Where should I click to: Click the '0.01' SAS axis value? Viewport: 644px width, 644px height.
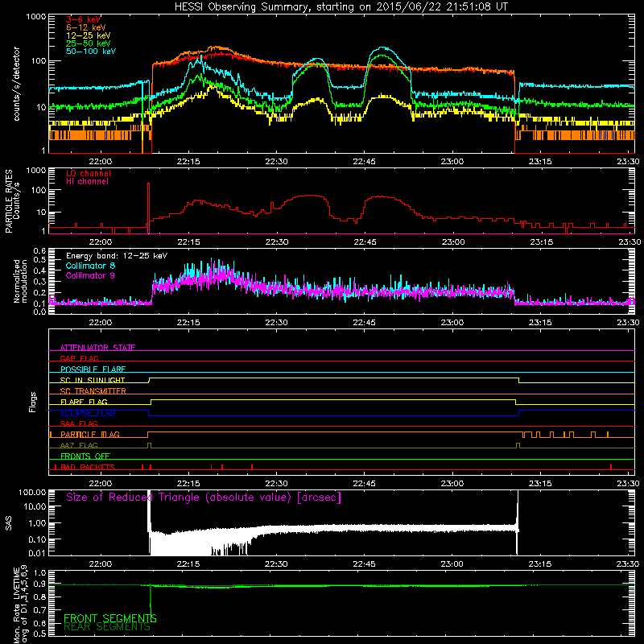(37, 553)
